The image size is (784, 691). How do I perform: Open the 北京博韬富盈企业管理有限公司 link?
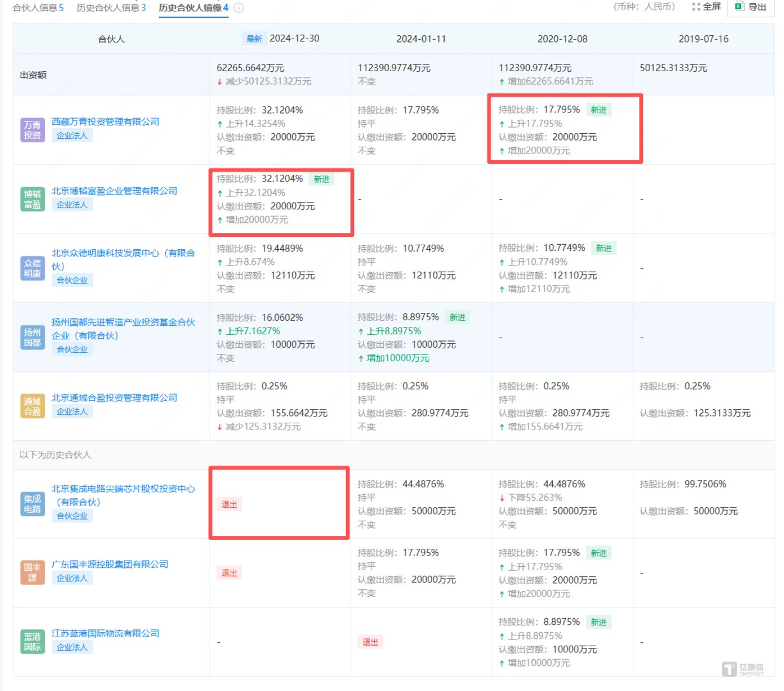click(114, 191)
